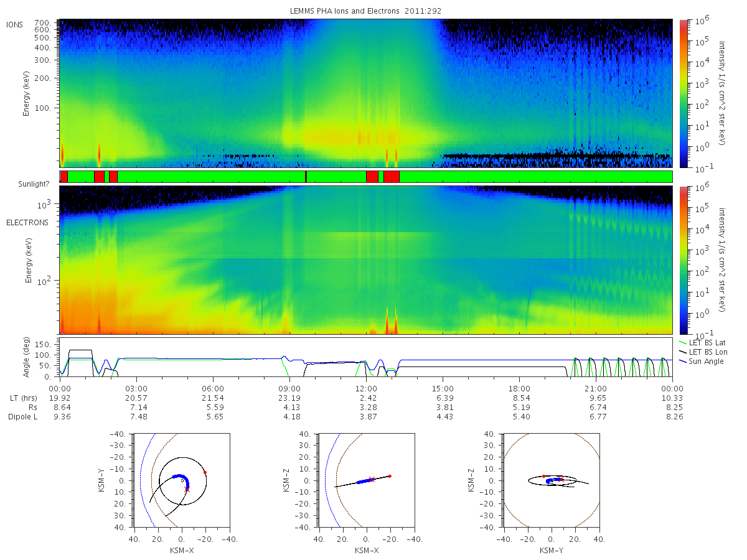Click the electrons panel intensity color bar
747x560 pixels.
coord(683,260)
